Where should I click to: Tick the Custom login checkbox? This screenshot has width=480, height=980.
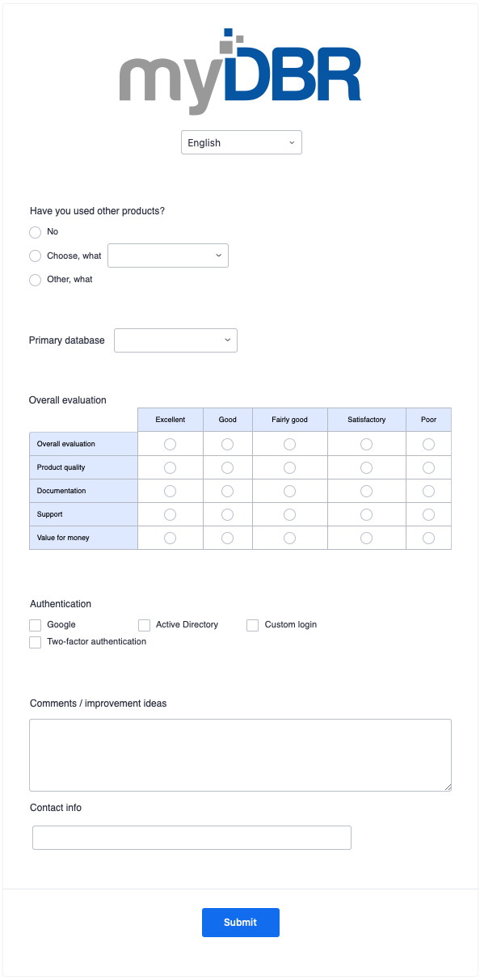click(252, 625)
